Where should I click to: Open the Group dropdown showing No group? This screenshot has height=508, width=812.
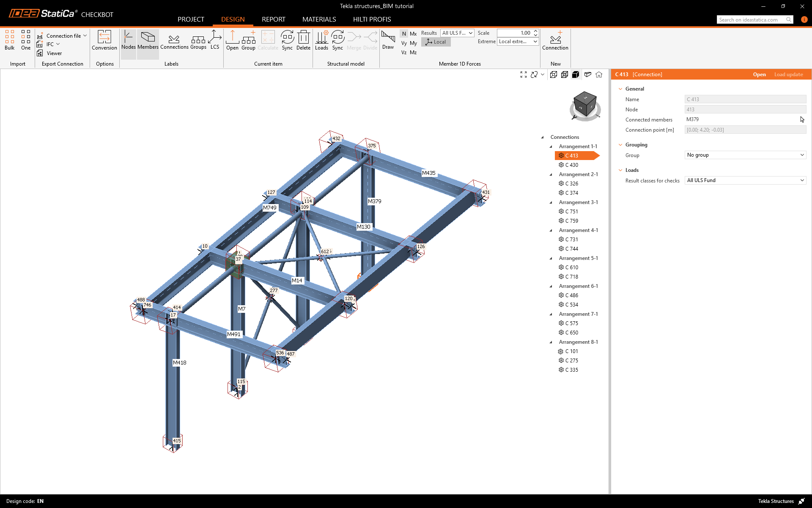pyautogui.click(x=745, y=155)
